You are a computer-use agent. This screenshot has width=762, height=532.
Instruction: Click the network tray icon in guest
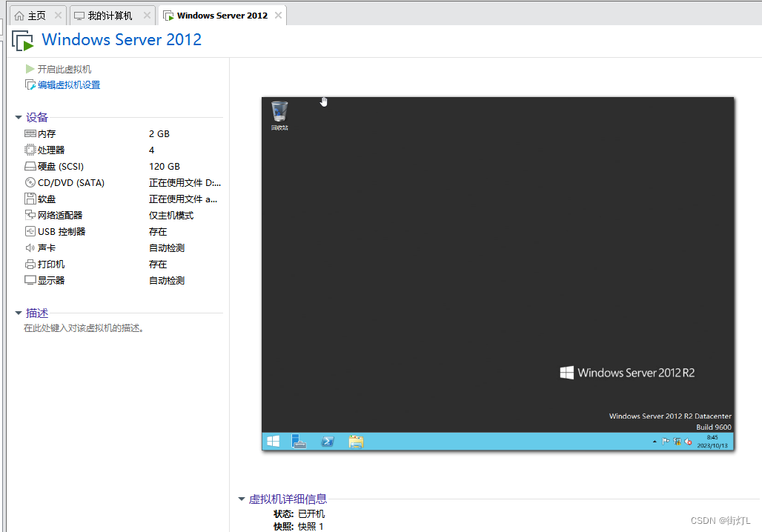pyautogui.click(x=677, y=441)
